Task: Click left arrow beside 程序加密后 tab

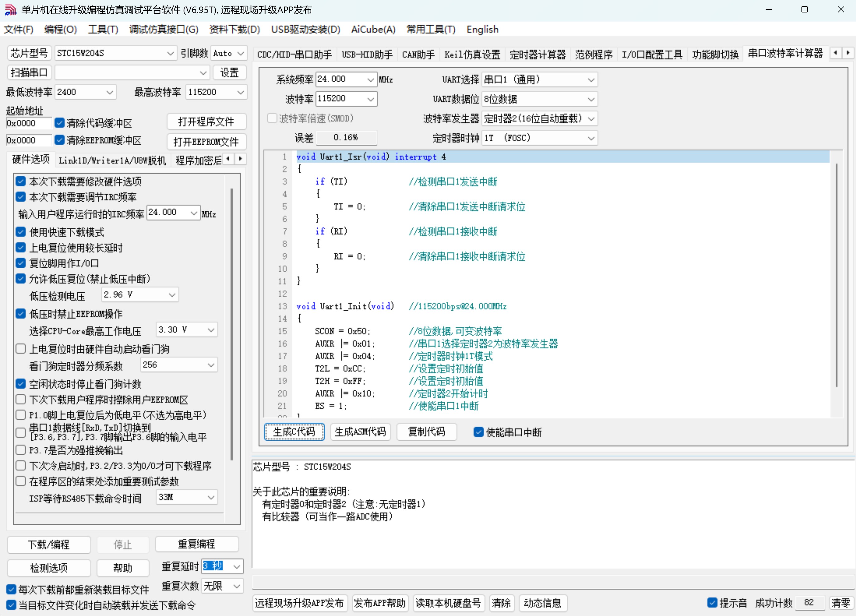Action: pos(228,159)
